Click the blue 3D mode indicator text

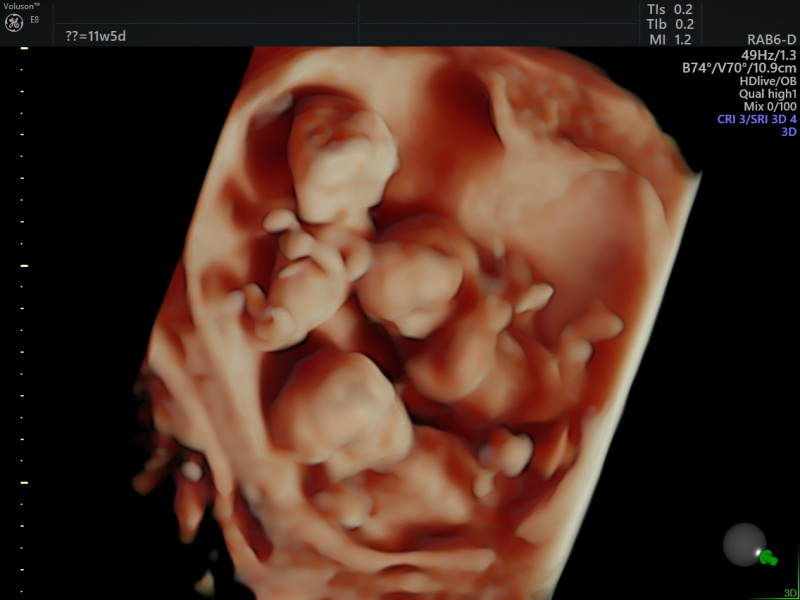(x=788, y=132)
